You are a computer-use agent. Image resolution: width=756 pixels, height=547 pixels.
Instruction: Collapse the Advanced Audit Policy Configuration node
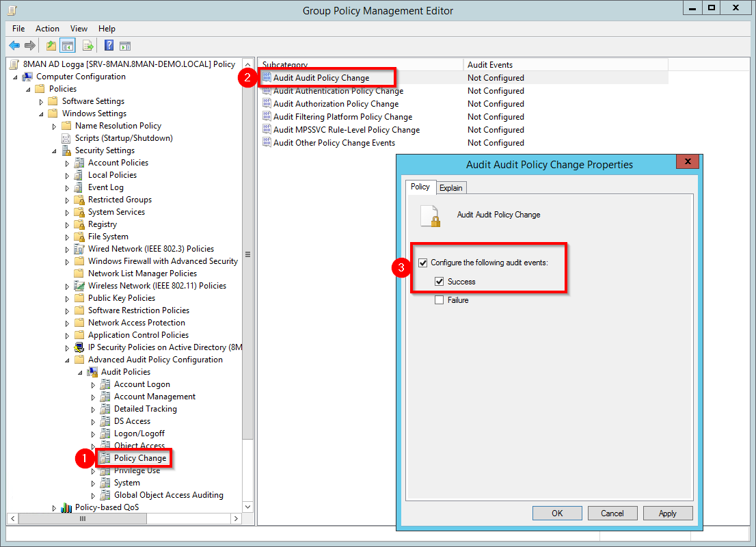pos(68,360)
